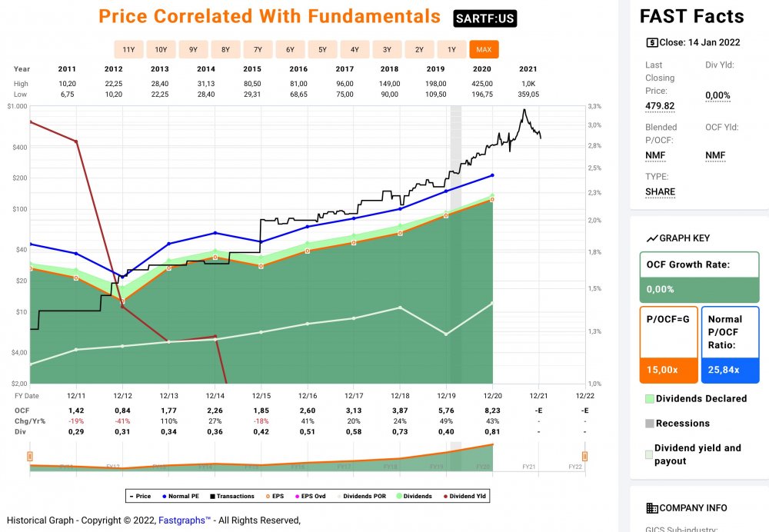
Task: Click the Dividends Declared green legend square
Action: [x=649, y=399]
